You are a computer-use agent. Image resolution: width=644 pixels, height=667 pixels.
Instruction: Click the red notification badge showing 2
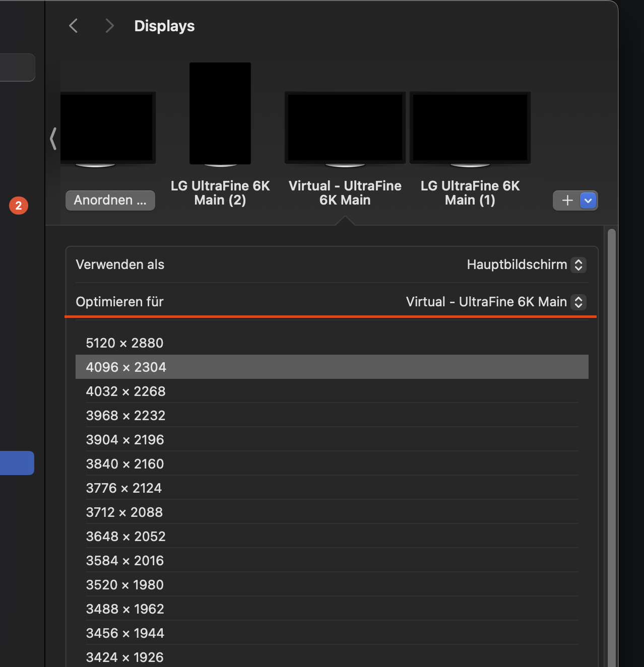click(19, 206)
